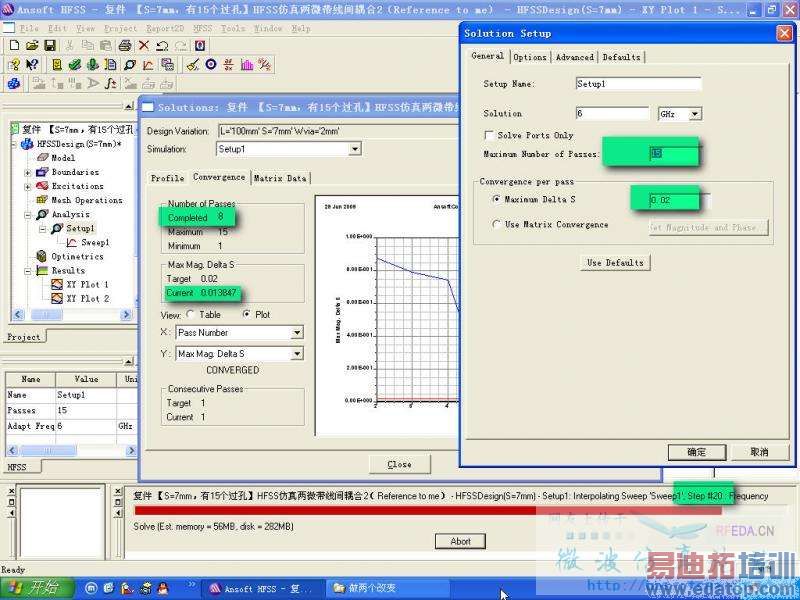800x600 pixels.
Task: Expand the Boundaries tree node
Action: (x=28, y=172)
